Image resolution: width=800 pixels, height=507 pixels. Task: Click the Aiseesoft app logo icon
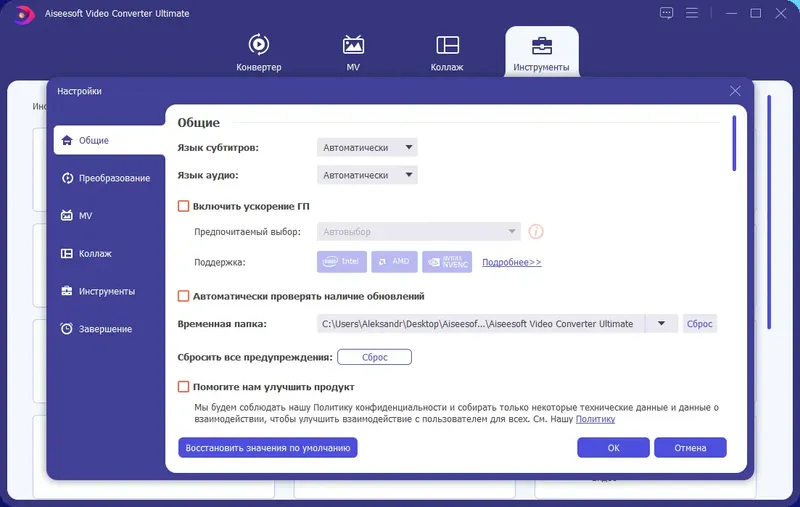pyautogui.click(x=23, y=14)
